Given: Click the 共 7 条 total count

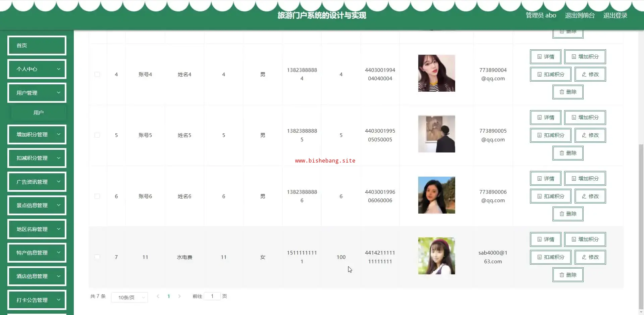Looking at the screenshot, I should [98, 296].
